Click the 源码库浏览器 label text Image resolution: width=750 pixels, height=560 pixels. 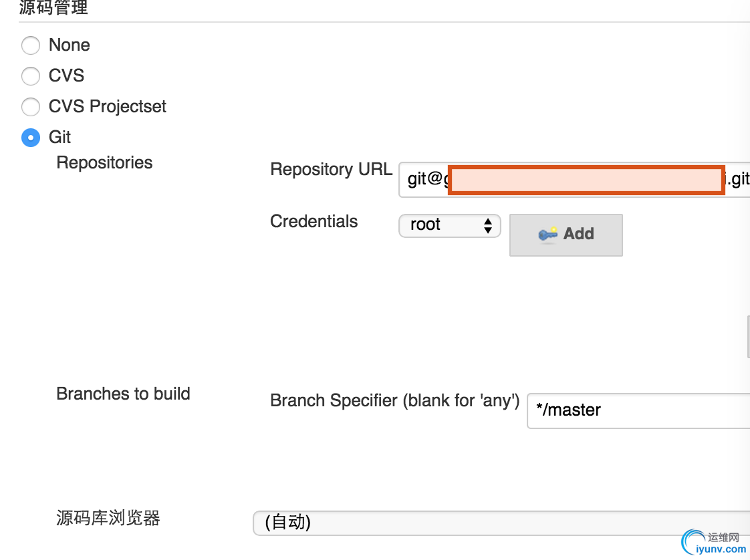(108, 518)
